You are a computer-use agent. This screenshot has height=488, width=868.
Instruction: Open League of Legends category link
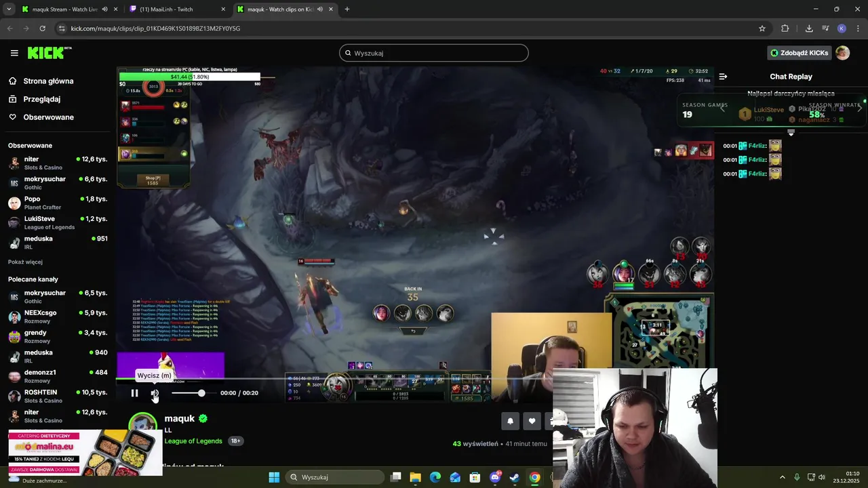193,441
